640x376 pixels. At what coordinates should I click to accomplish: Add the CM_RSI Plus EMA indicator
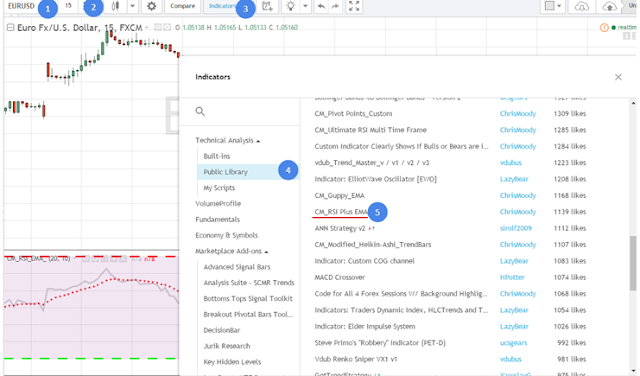(x=341, y=212)
